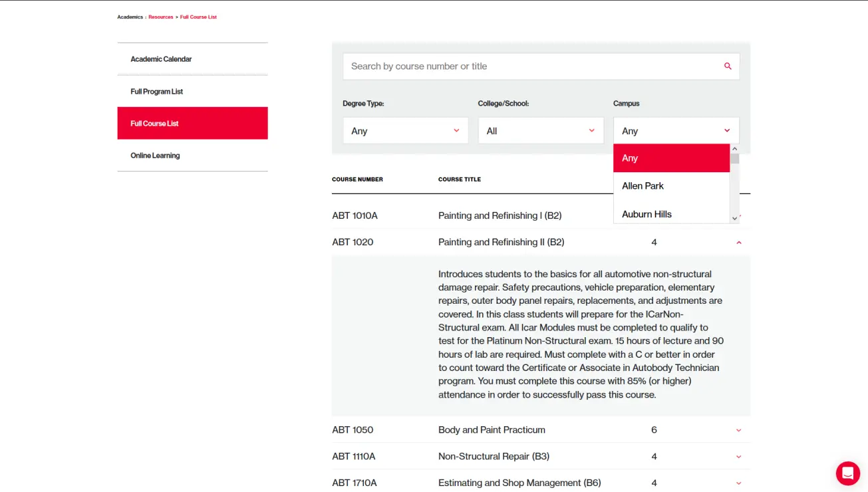Open the live chat bubble icon
This screenshot has height=492, width=868.
point(847,473)
